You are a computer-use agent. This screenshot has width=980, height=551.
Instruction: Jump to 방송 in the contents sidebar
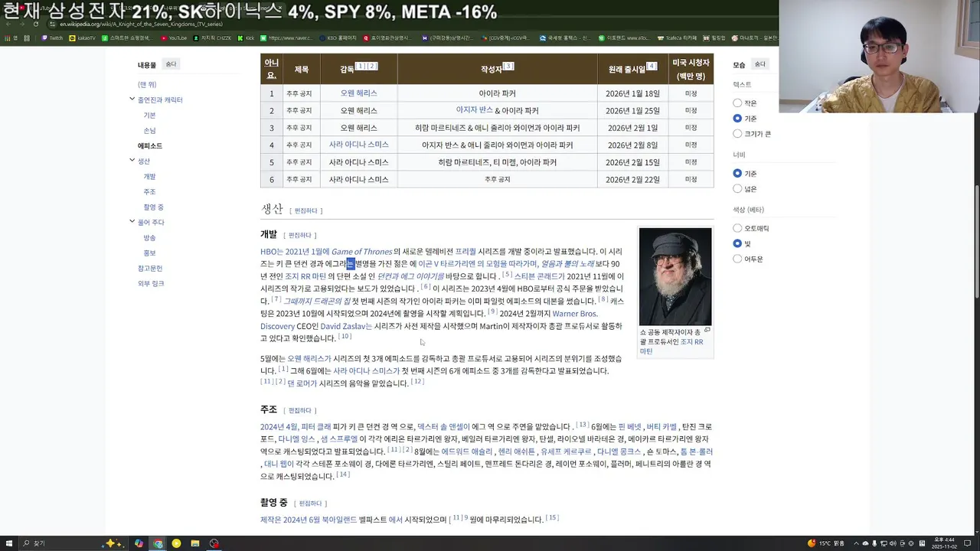click(x=149, y=237)
